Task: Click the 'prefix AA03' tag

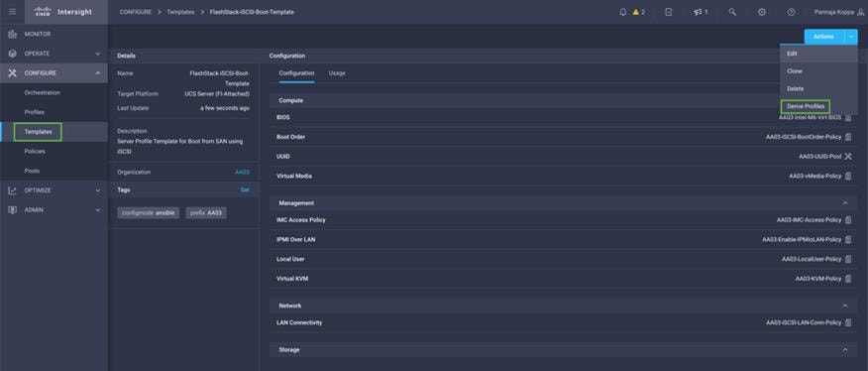Action: [x=206, y=213]
